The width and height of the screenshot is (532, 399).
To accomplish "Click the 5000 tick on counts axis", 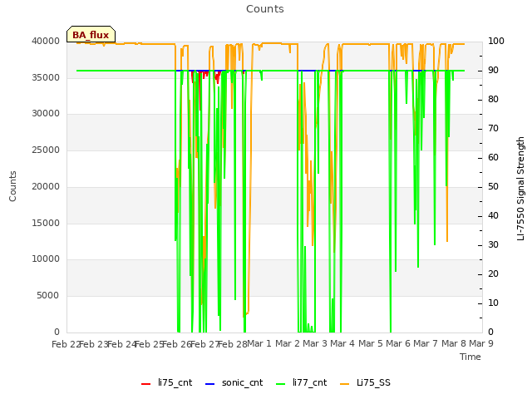I will tap(48, 296).
